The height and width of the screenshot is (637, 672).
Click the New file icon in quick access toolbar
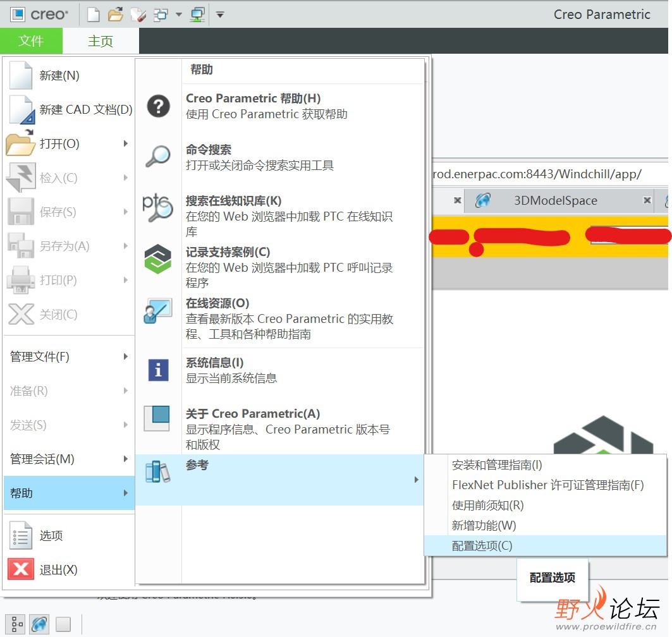[x=93, y=15]
